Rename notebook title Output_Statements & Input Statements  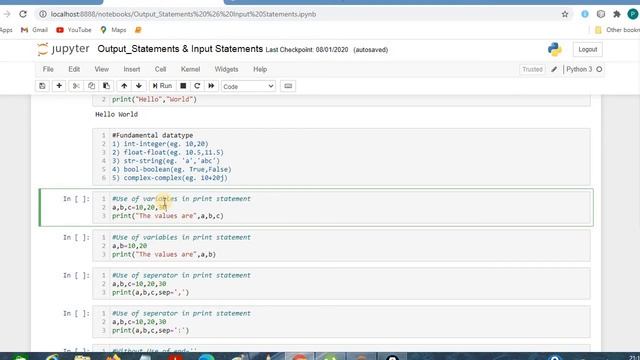(180, 49)
